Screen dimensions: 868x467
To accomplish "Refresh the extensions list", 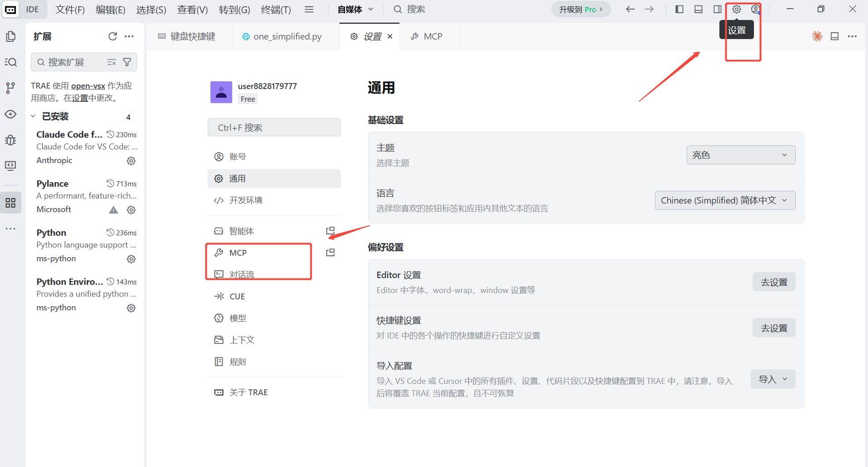I will click(x=112, y=36).
